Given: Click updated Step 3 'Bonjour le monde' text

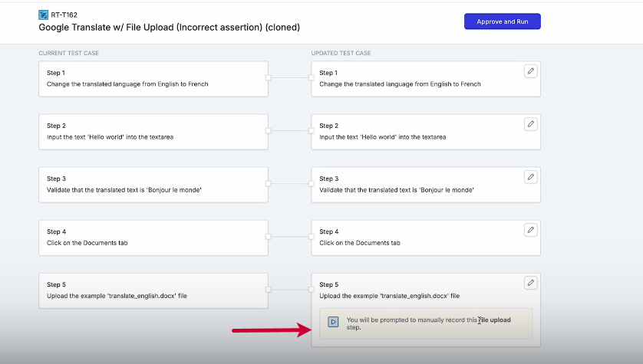Looking at the screenshot, I should pos(396,190).
